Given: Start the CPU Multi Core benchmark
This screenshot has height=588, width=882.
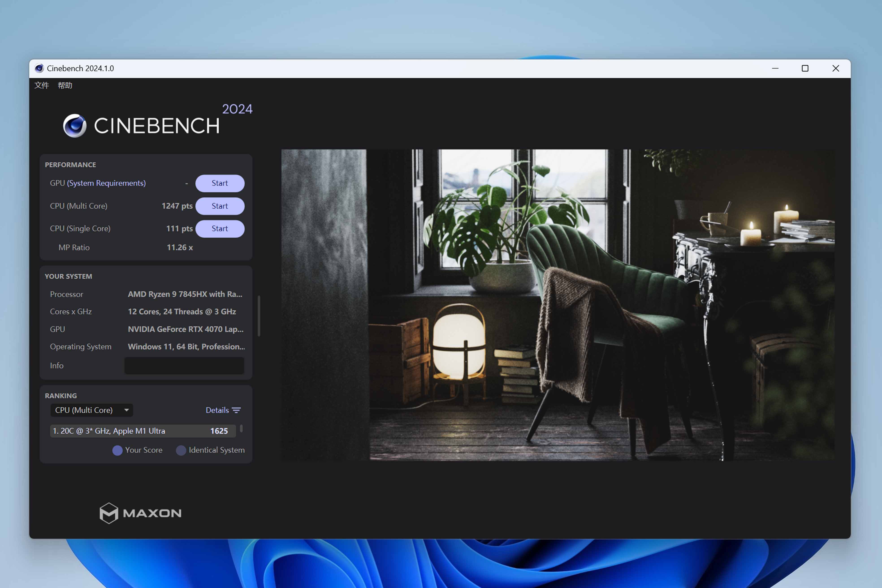Looking at the screenshot, I should (x=220, y=206).
